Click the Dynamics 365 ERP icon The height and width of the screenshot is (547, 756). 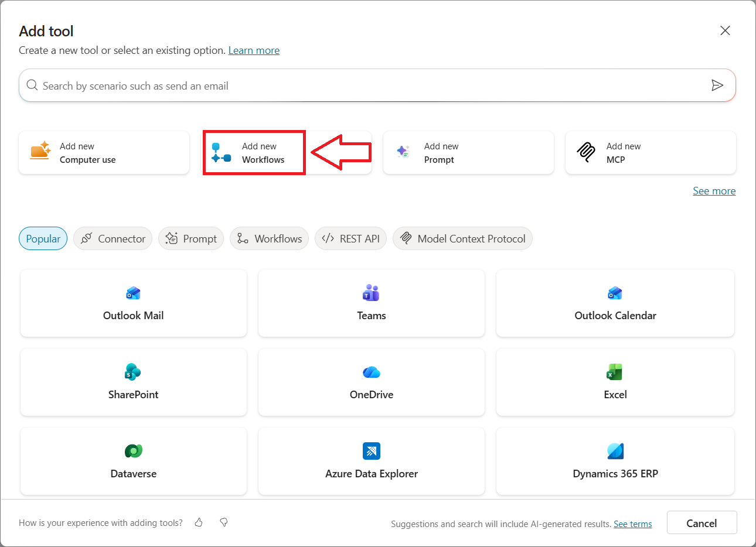point(615,451)
